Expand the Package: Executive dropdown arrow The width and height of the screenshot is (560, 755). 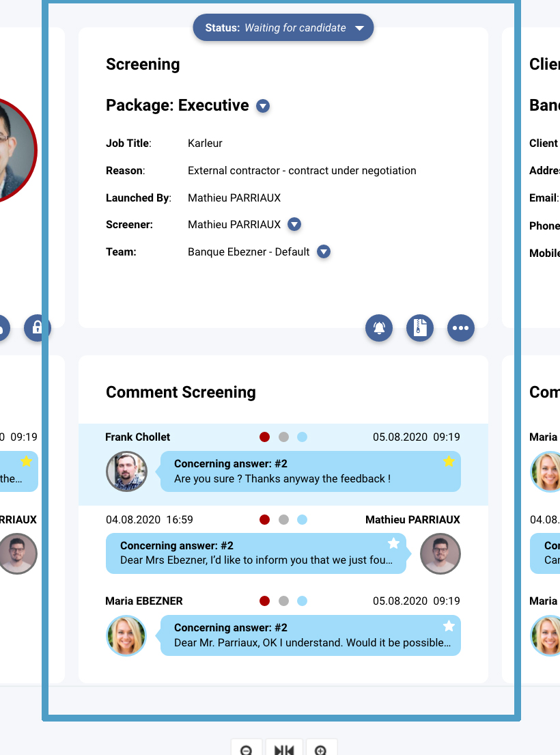(x=263, y=105)
